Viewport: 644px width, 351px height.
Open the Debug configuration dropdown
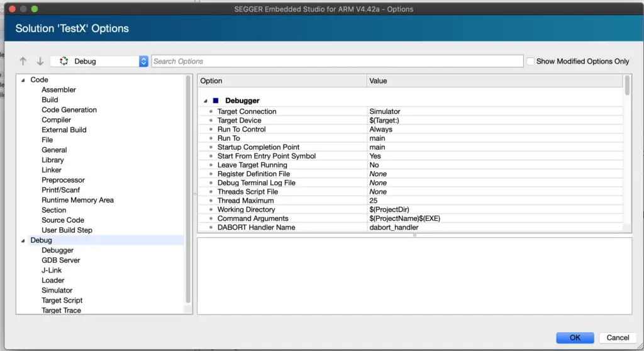[x=99, y=61]
